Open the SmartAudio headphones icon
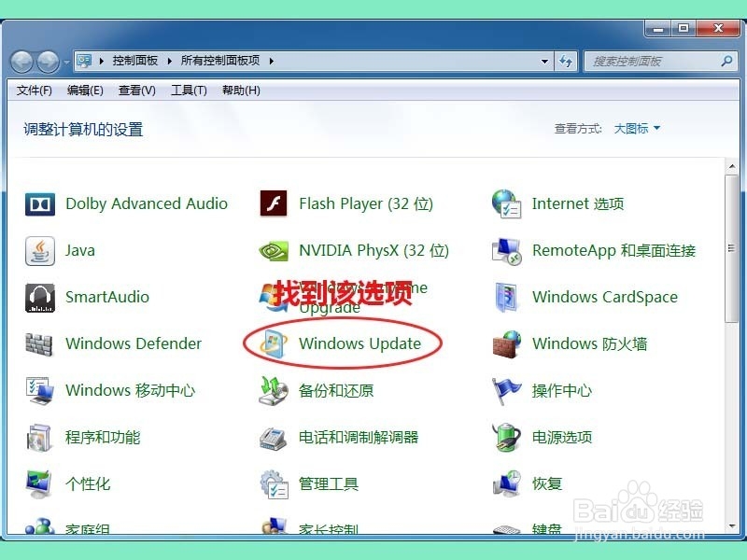747x560 pixels. [40, 298]
